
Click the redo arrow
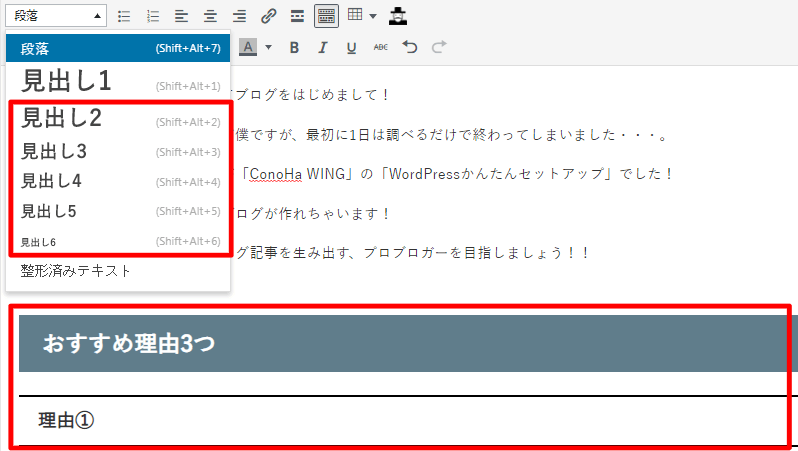click(x=439, y=47)
